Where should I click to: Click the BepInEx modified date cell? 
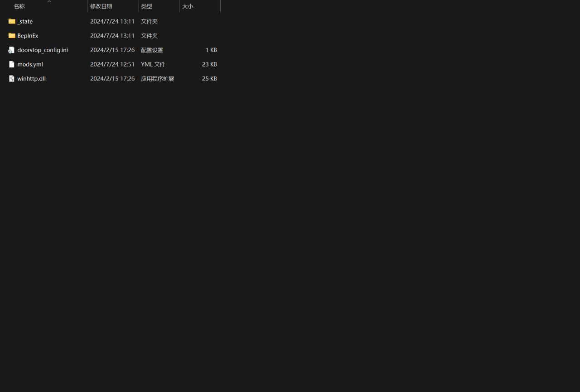tap(112, 36)
